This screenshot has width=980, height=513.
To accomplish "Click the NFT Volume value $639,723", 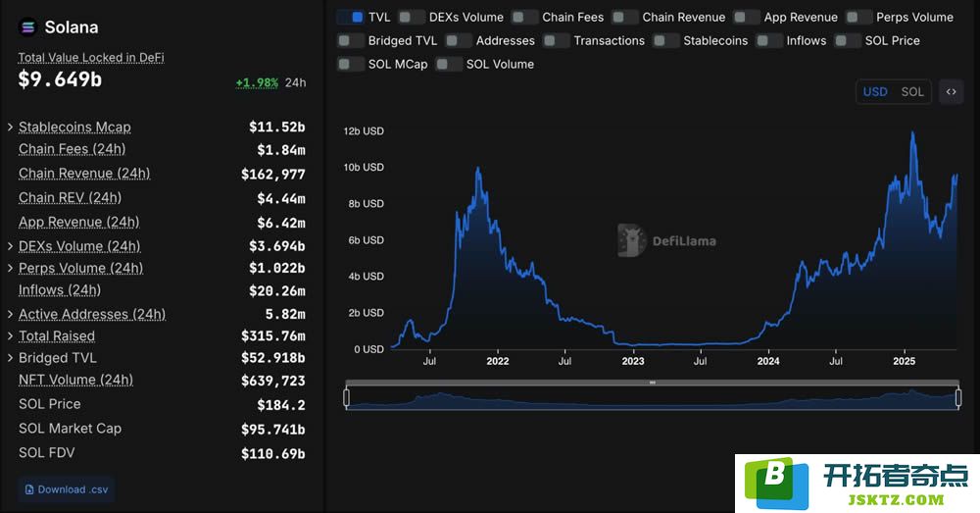I will click(273, 381).
